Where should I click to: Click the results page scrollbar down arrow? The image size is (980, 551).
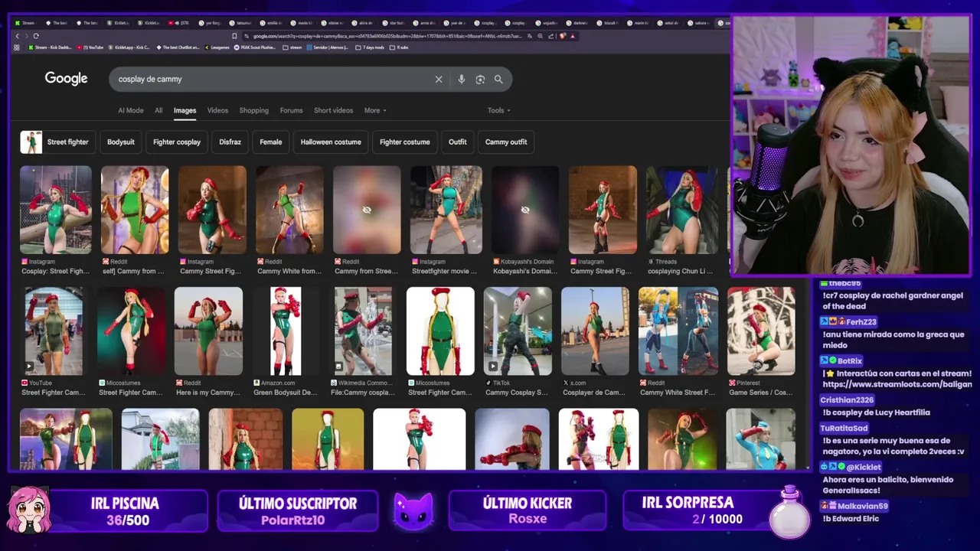coord(808,467)
